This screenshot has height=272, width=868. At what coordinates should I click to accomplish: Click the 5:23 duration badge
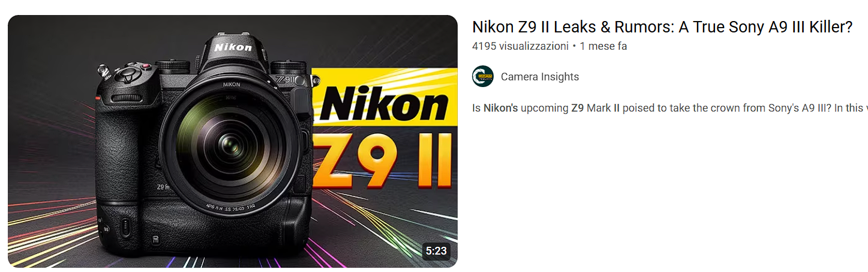436,251
